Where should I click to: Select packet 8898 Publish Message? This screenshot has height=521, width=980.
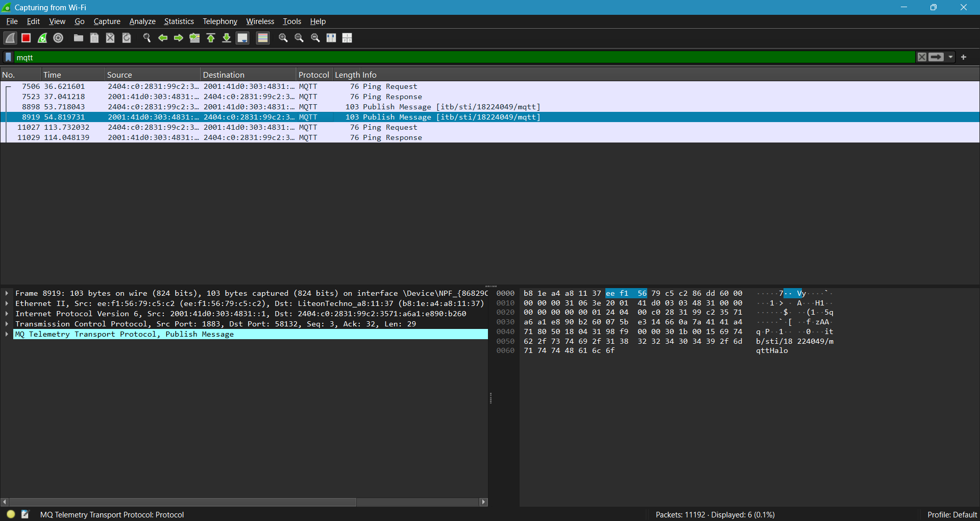tap(490, 107)
